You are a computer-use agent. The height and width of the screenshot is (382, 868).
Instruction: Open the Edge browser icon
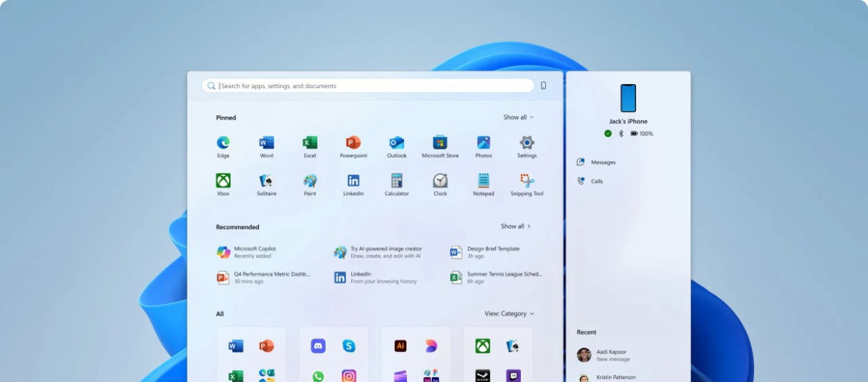[223, 143]
